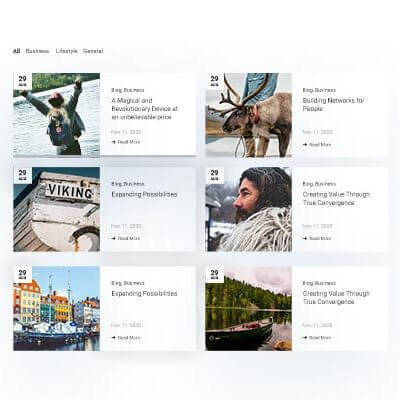Switch to the General filter tab
The height and width of the screenshot is (400, 400).
coord(93,51)
